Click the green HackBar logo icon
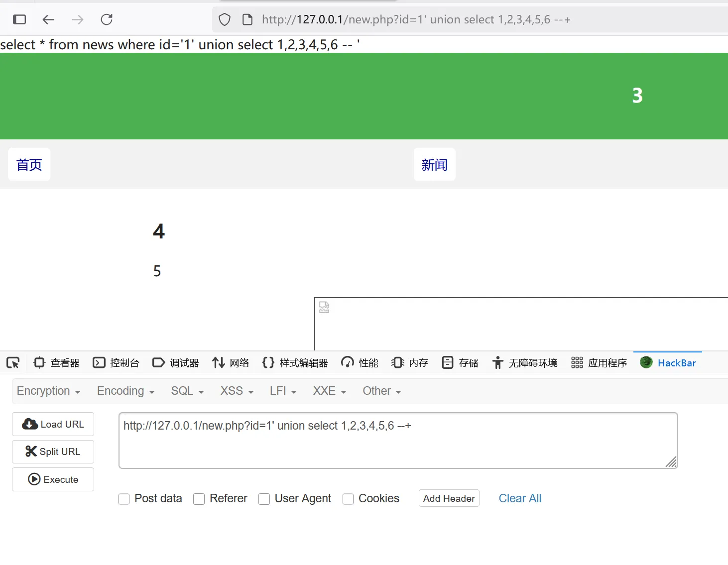The width and height of the screenshot is (728, 565). click(x=646, y=362)
